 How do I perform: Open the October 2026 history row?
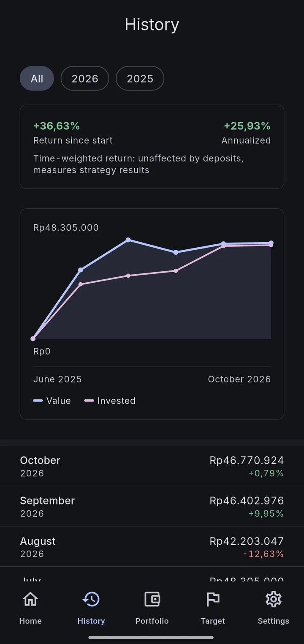152,466
